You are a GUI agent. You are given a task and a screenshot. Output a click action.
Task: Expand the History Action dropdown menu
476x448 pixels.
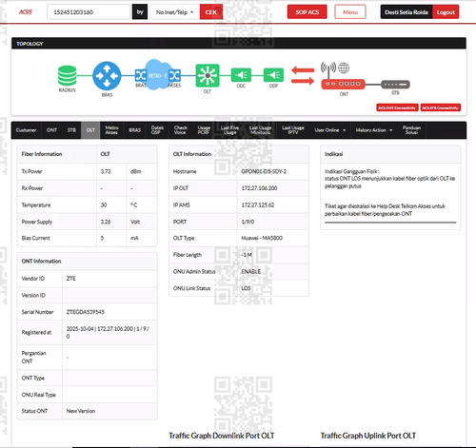tap(374, 130)
